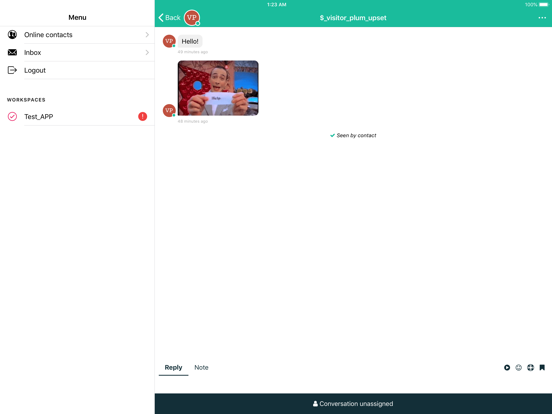Open the emoji picker smiley icon

pos(519,368)
